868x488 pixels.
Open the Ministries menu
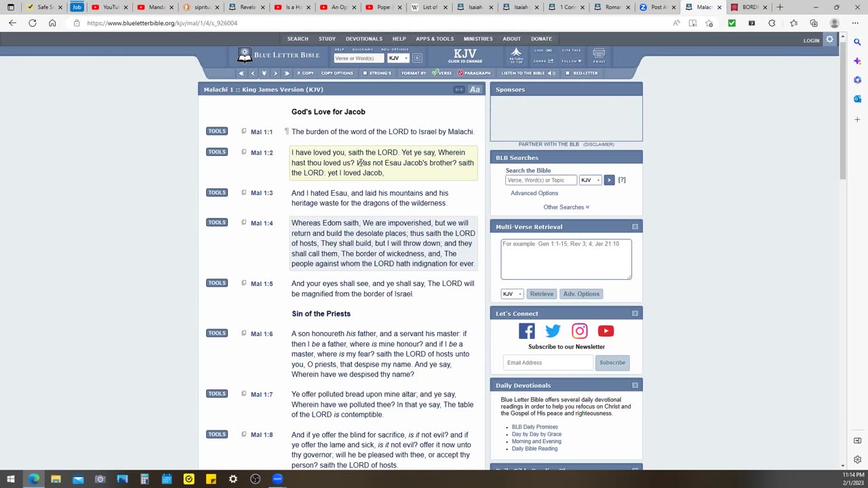click(x=478, y=39)
